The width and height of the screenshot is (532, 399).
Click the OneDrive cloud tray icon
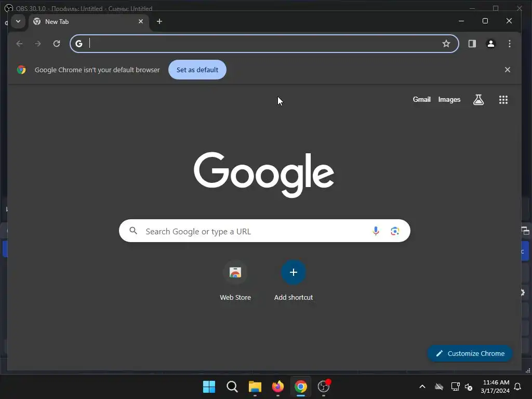(x=439, y=387)
